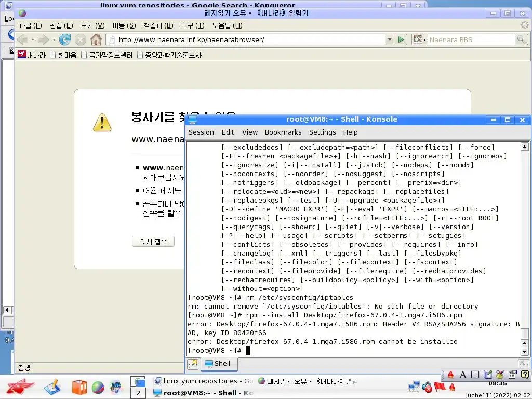Switch to virtual desktop 1
The image size is (532, 399).
click(138, 381)
